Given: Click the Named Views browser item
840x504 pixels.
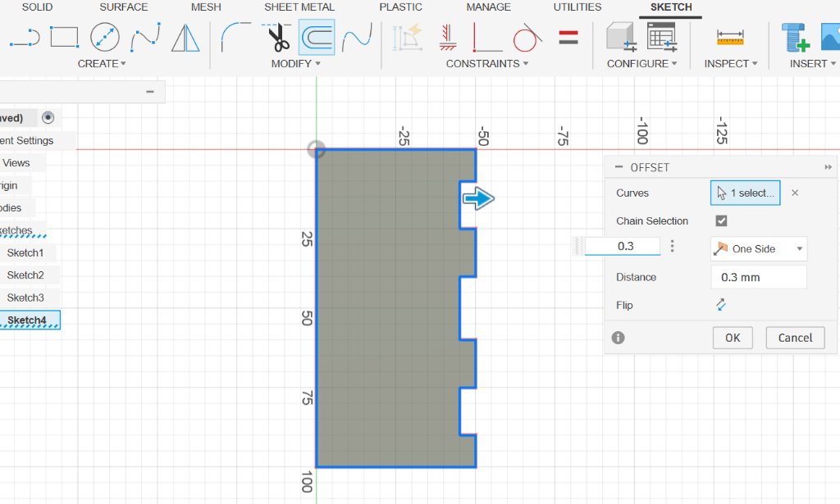Looking at the screenshot, I should (x=16, y=162).
